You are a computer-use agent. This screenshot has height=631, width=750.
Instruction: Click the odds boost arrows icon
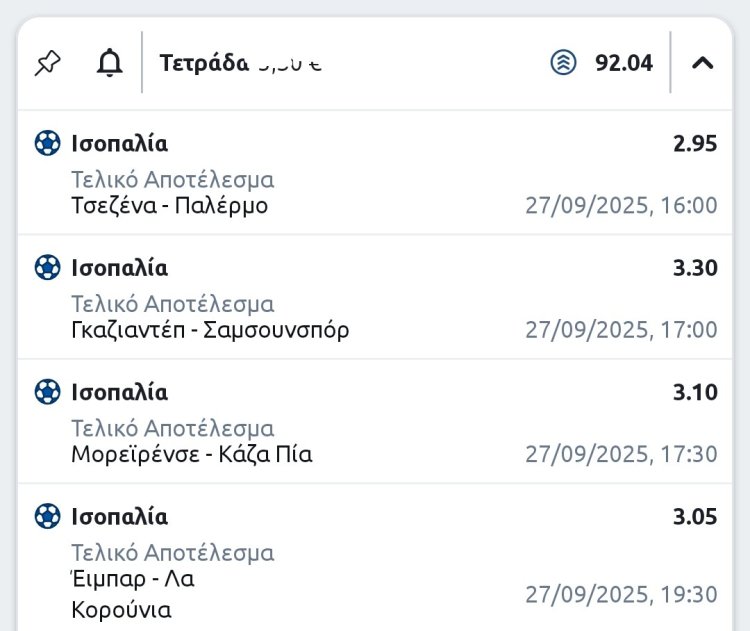pos(564,63)
